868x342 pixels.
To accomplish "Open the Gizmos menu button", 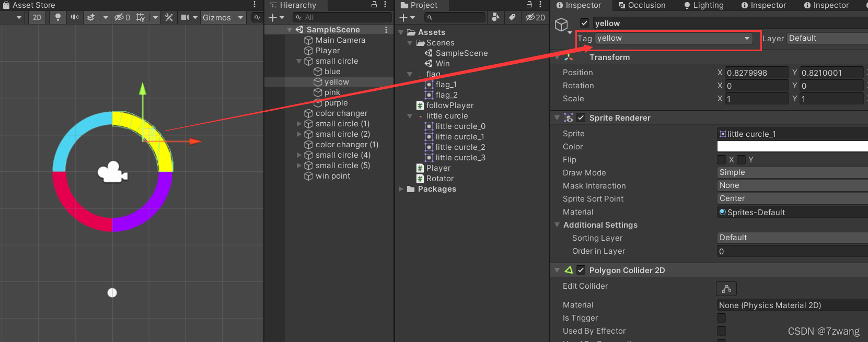I will tap(217, 17).
